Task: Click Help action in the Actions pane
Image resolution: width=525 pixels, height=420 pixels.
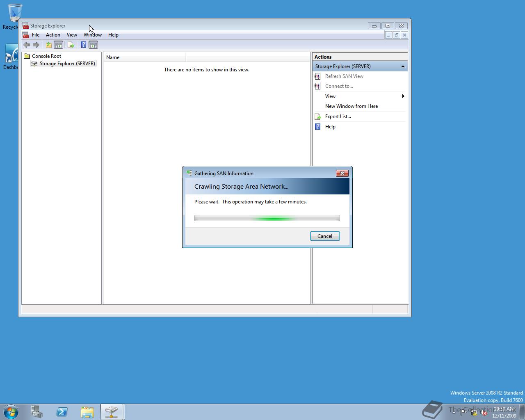Action: pyautogui.click(x=330, y=127)
